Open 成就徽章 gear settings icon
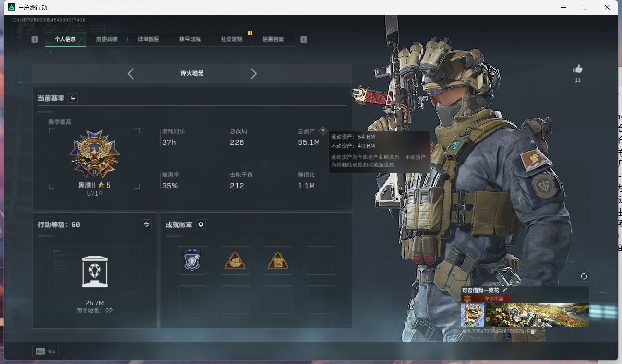The width and height of the screenshot is (622, 364). [x=201, y=224]
